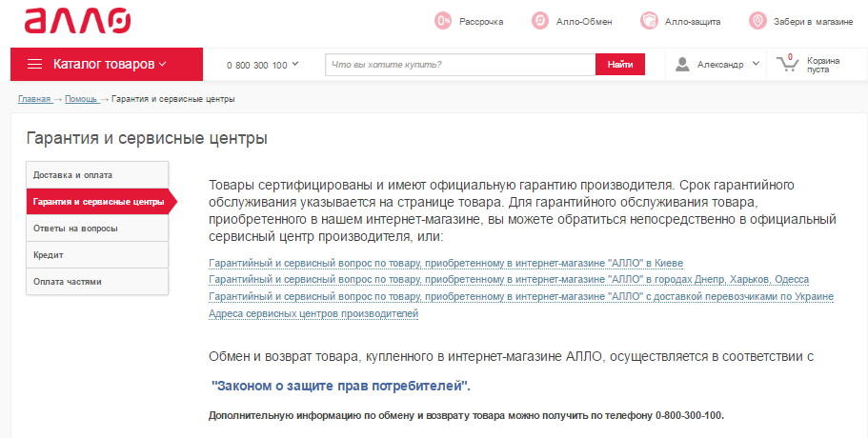868x438 pixels.
Task: Click the product search input field
Action: 460,65
